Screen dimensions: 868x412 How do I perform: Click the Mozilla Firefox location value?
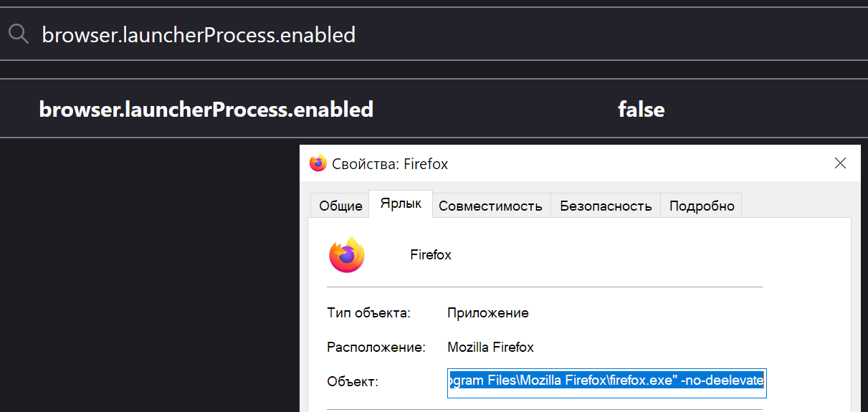click(491, 348)
